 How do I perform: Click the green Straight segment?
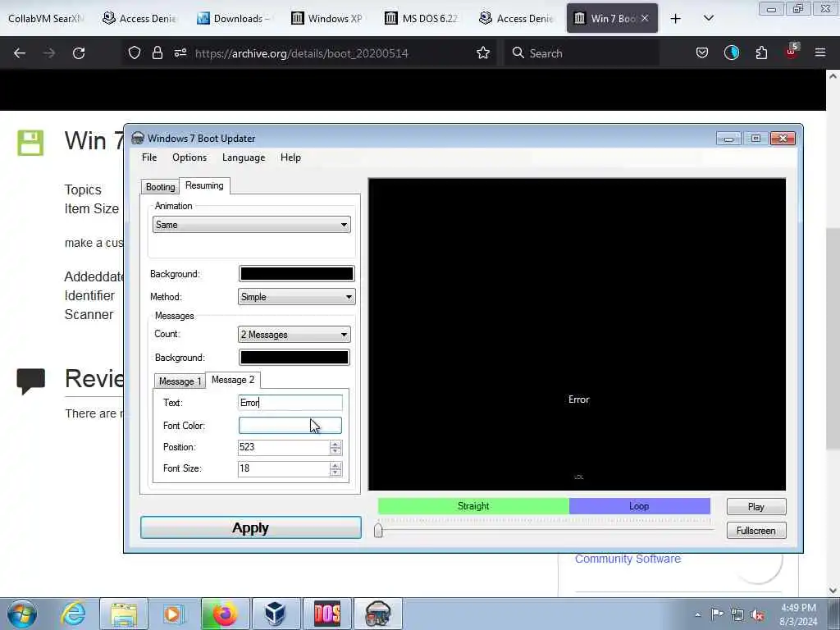coord(473,505)
